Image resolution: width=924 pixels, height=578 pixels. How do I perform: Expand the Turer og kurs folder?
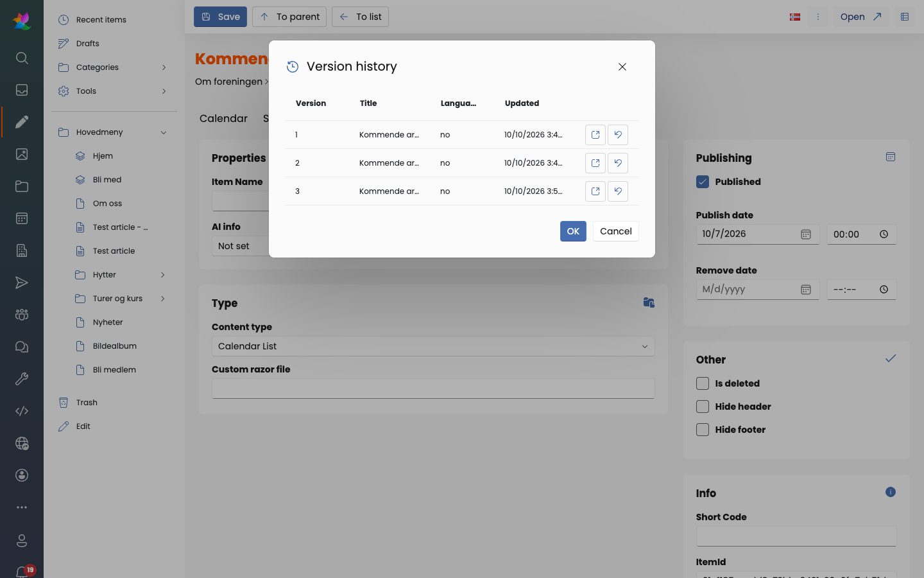pyautogui.click(x=163, y=299)
